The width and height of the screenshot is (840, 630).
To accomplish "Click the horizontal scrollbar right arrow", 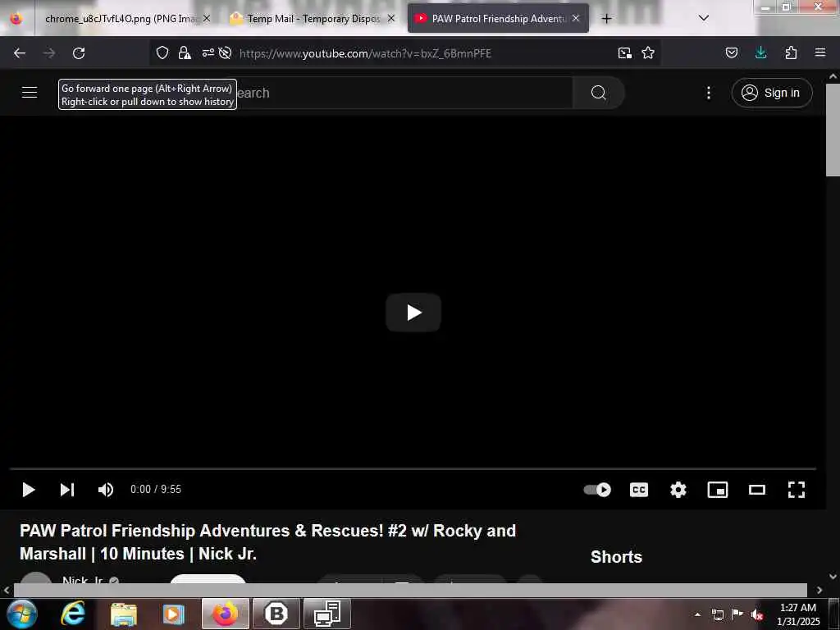I will pyautogui.click(x=819, y=590).
